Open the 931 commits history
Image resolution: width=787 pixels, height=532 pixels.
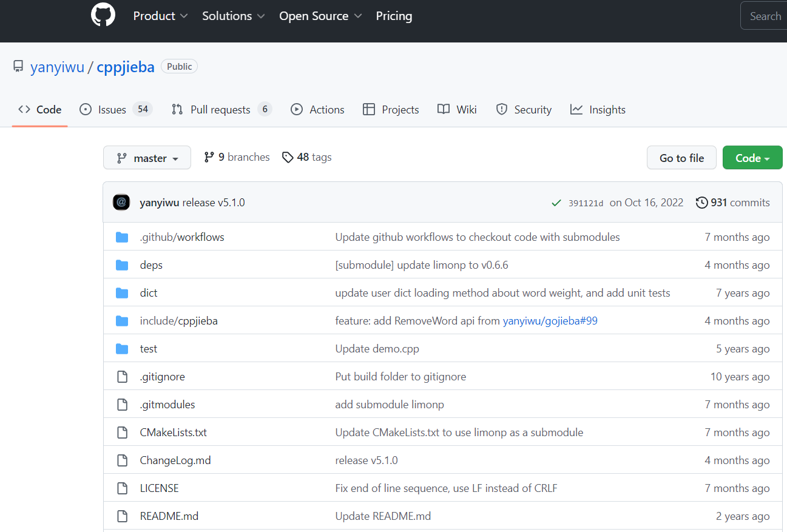pyautogui.click(x=733, y=203)
